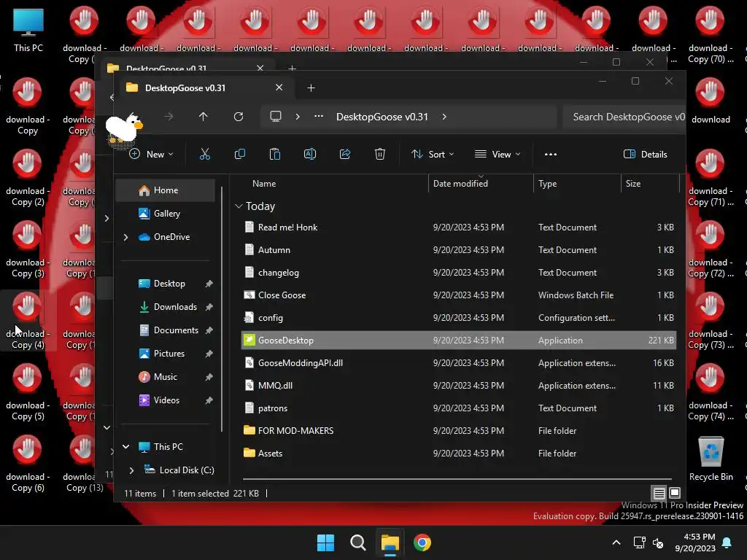Switch to large thumbnails view icon in status bar
Image resolution: width=747 pixels, height=560 pixels.
click(x=675, y=493)
